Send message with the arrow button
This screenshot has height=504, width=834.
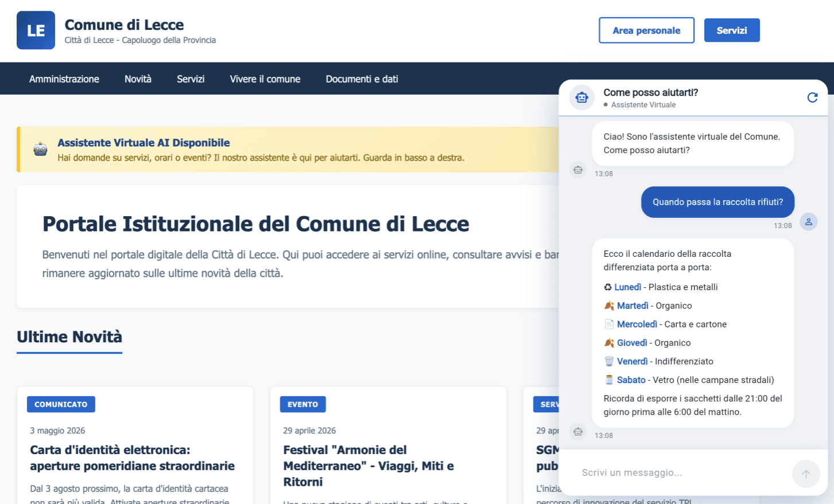(806, 474)
